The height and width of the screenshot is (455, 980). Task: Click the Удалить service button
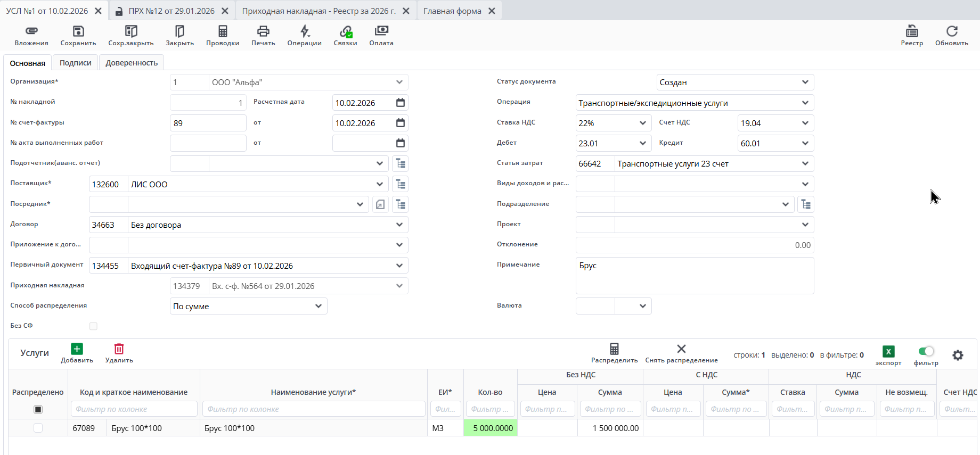[119, 353]
